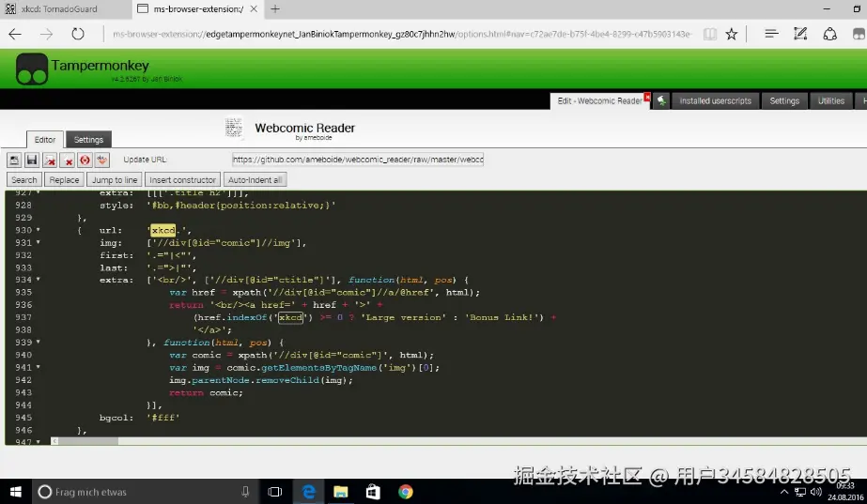Open the Installed userscripts tab
Screen dimensions: 867x504
[x=715, y=101]
